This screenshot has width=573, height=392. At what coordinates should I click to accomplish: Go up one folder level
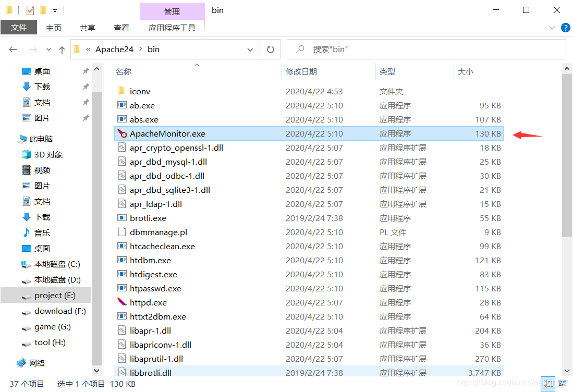[x=62, y=50]
